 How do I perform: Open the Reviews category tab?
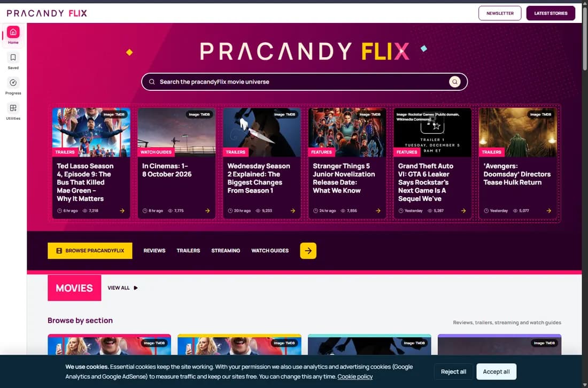(x=154, y=251)
